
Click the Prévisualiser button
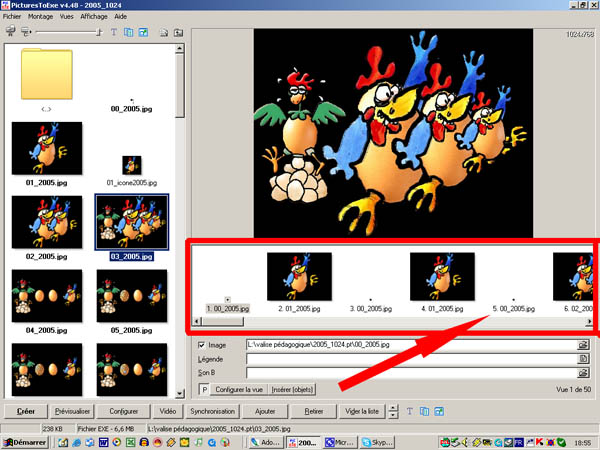tap(72, 411)
